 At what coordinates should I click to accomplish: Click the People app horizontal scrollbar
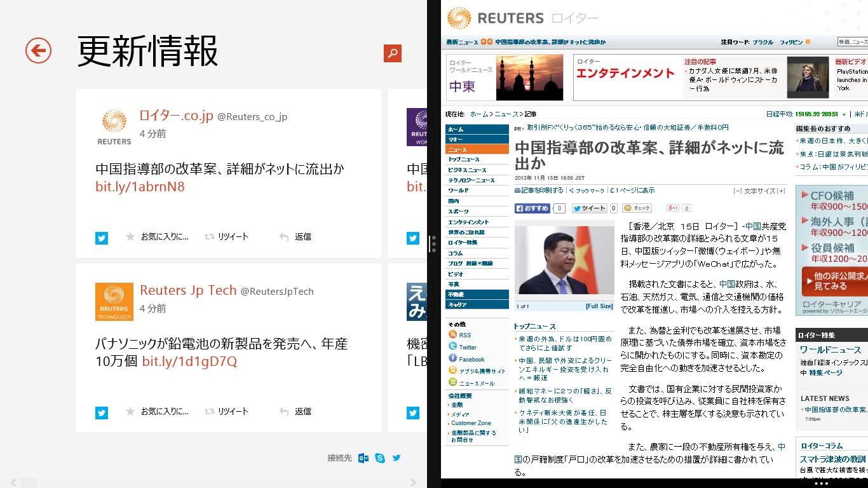pyautogui.click(x=214, y=483)
